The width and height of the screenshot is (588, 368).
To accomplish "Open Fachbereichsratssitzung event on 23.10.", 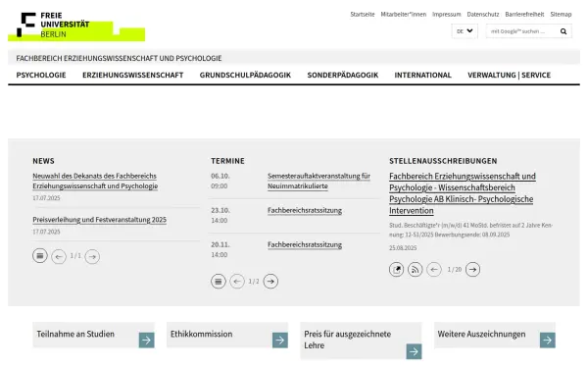I will [x=305, y=210].
